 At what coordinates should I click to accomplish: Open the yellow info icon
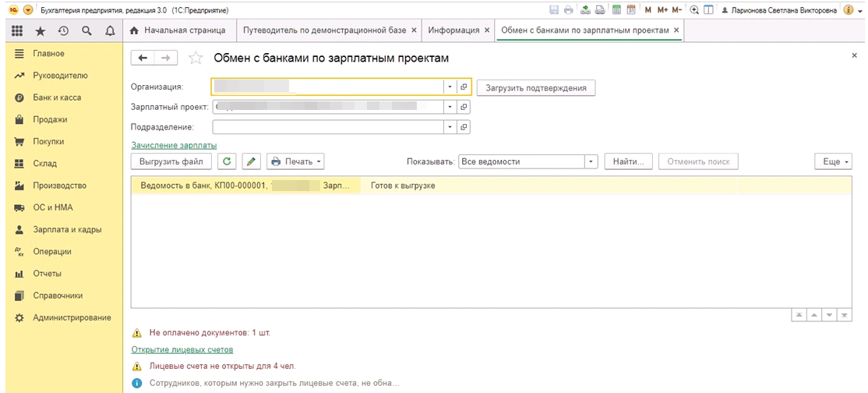(848, 10)
